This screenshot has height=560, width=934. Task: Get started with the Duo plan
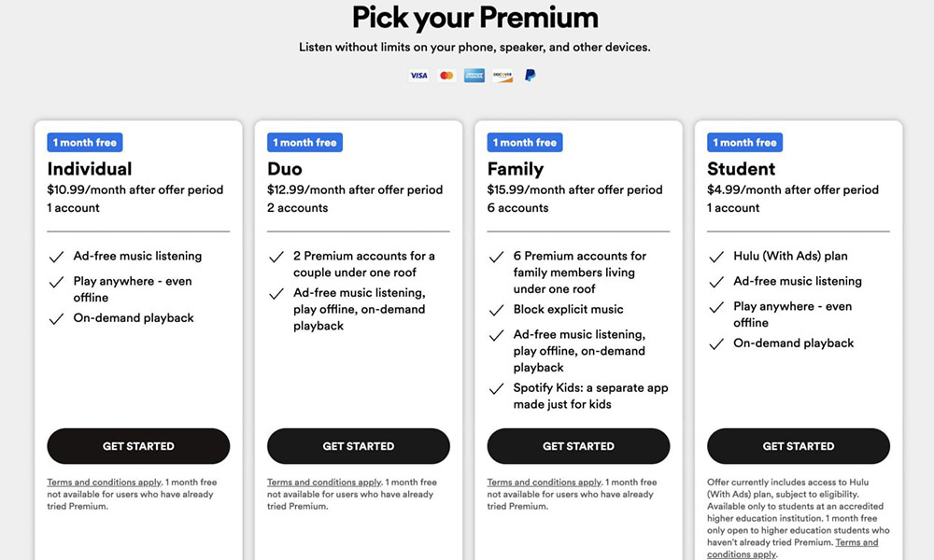(x=359, y=446)
